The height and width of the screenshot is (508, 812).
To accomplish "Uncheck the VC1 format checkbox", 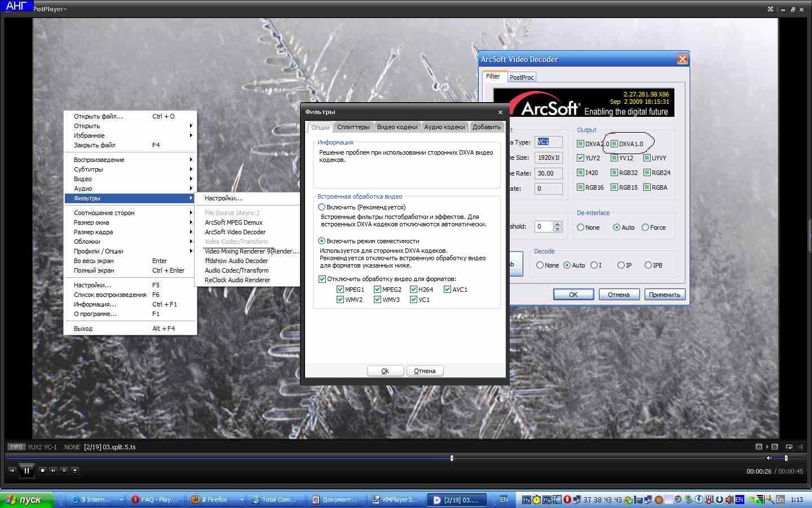I will point(413,300).
